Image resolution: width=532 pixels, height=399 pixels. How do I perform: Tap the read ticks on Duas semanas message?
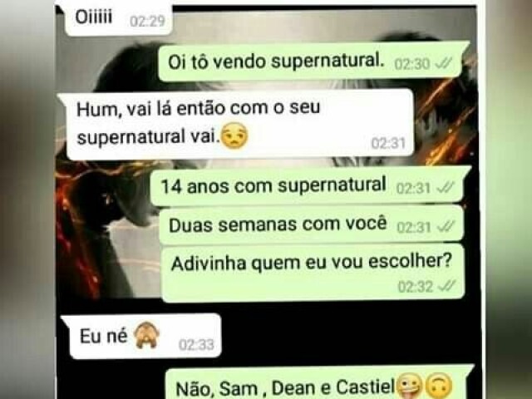click(x=446, y=227)
